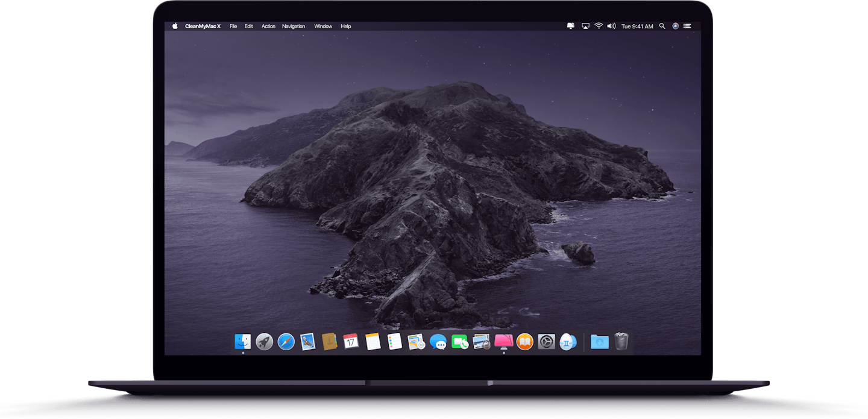Open the Edit menu
This screenshot has height=419, width=868.
click(x=248, y=27)
